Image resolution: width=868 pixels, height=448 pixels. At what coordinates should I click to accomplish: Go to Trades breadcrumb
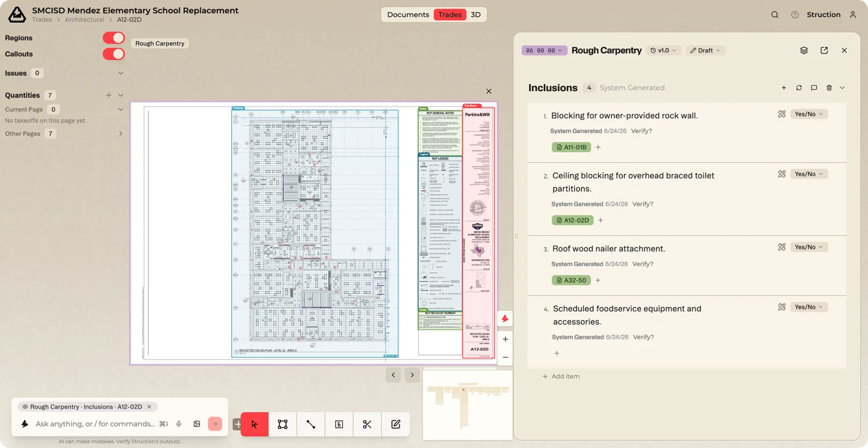tap(42, 20)
